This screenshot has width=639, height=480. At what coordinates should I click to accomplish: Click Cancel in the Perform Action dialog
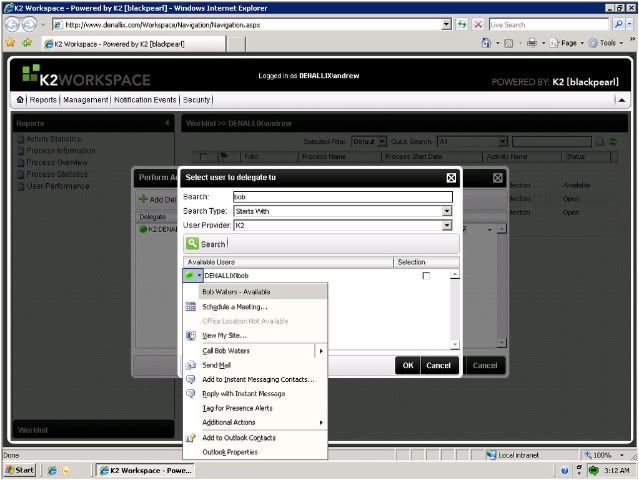485,366
